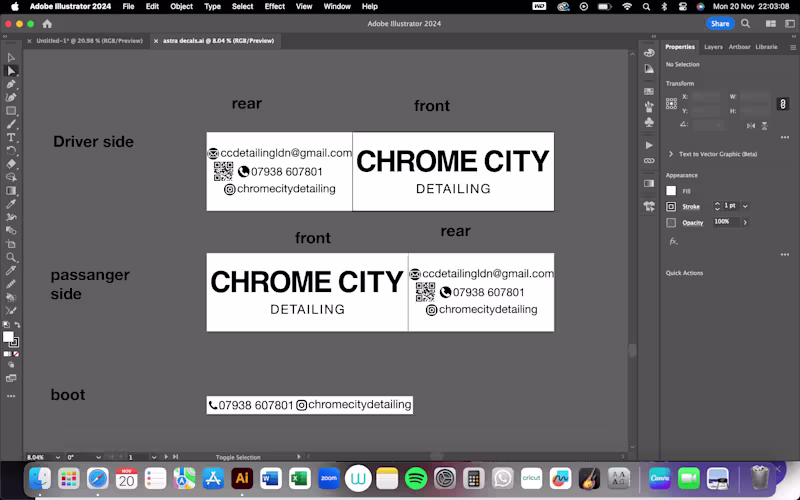Switch to the Untitled-1 document tab

pyautogui.click(x=89, y=41)
